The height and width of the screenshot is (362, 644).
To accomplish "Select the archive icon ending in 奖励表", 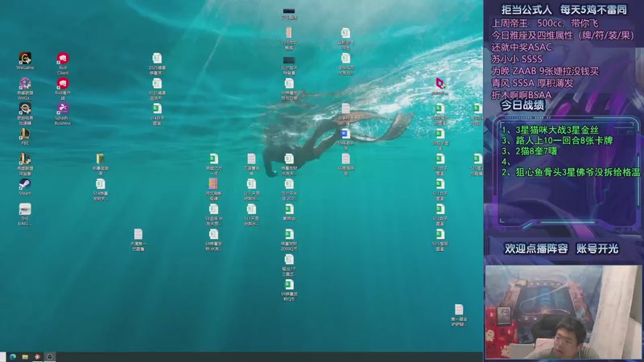I will tap(100, 164).
